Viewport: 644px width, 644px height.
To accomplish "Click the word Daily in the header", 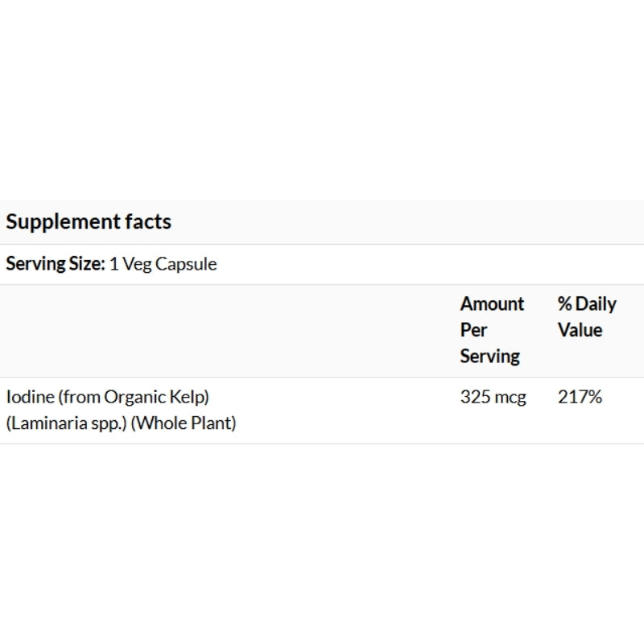I will (x=596, y=305).
